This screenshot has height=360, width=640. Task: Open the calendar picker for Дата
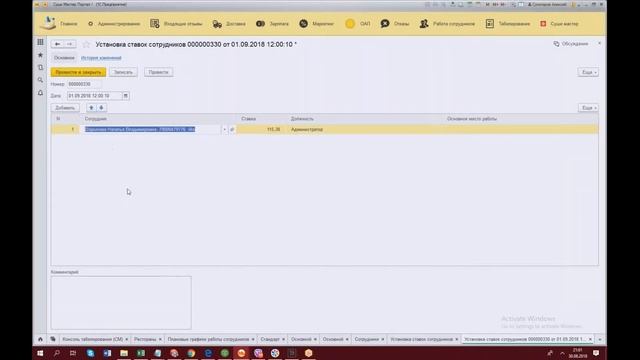tap(126, 96)
